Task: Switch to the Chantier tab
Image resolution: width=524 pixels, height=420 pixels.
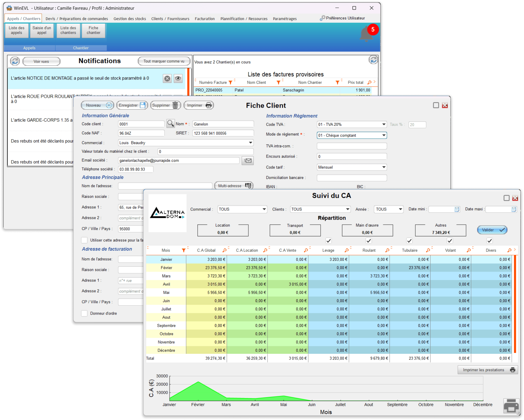Action: [x=81, y=48]
